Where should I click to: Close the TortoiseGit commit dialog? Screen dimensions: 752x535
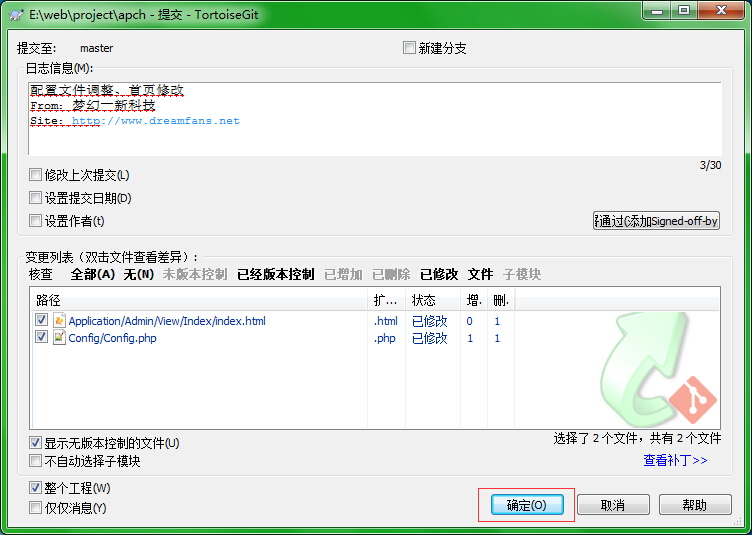[722, 11]
